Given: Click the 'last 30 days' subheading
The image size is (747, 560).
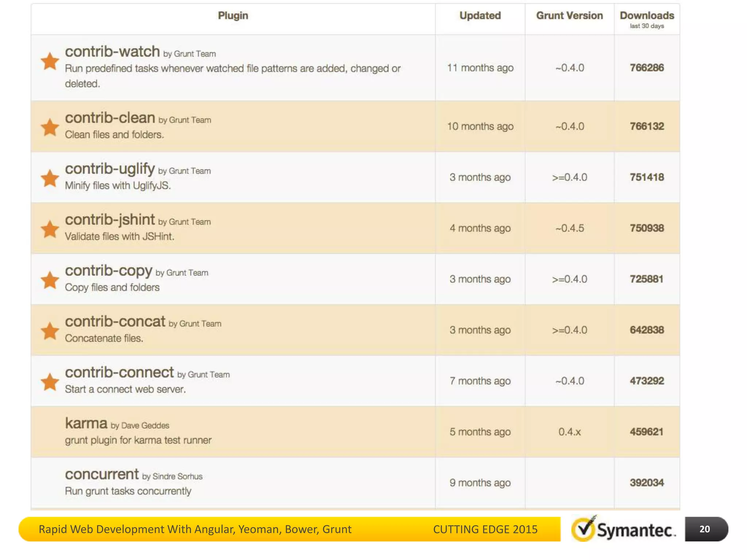Looking at the screenshot, I should coord(647,26).
